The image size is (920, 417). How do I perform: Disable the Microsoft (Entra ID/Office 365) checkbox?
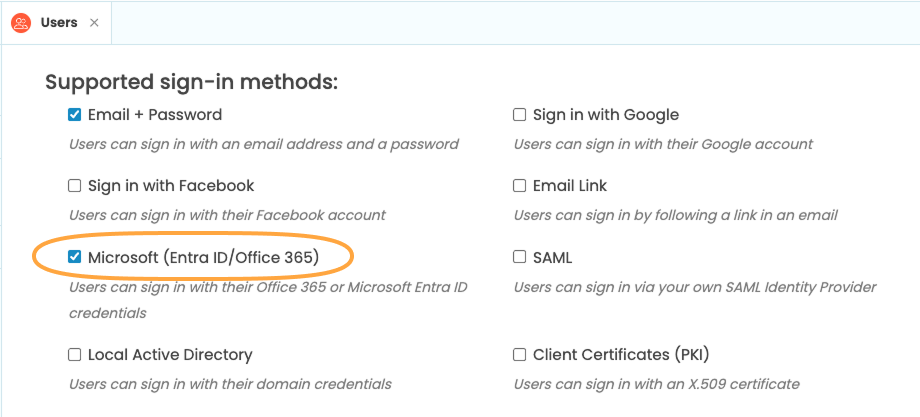tap(75, 258)
